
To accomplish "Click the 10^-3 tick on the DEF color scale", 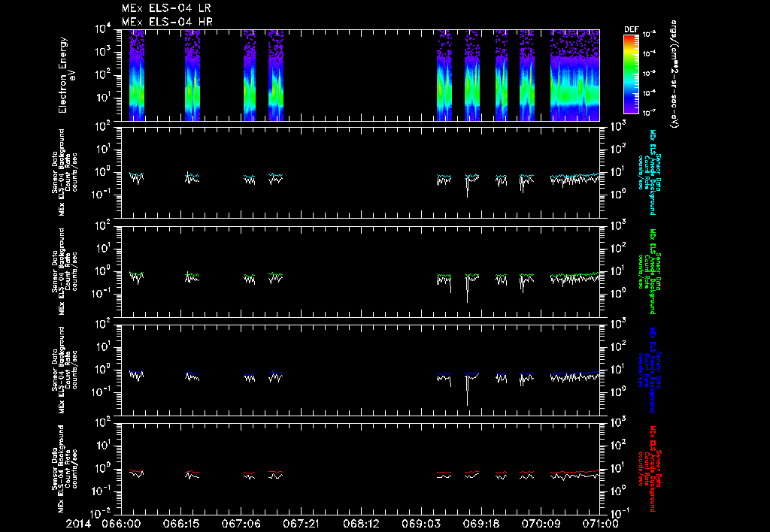I will pyautogui.click(x=650, y=35).
